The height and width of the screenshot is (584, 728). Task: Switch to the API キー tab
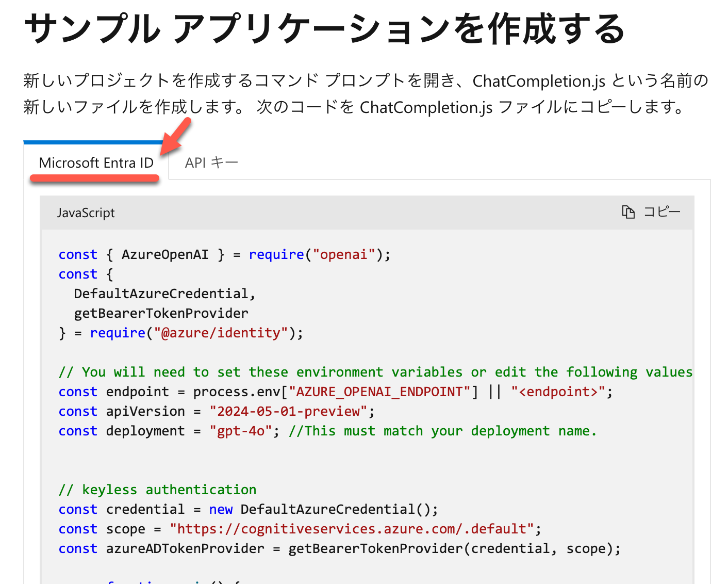click(x=211, y=163)
